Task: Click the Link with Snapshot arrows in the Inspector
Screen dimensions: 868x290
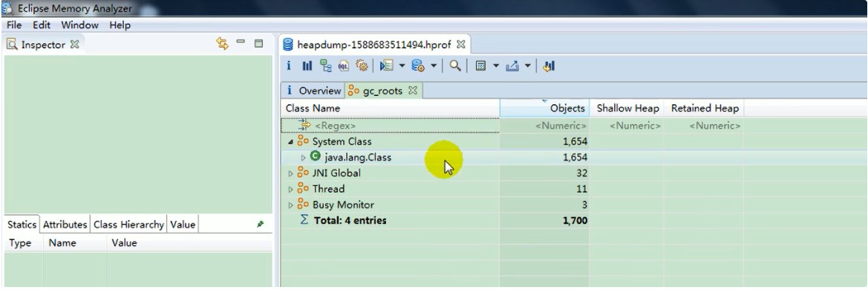Action: pos(223,44)
